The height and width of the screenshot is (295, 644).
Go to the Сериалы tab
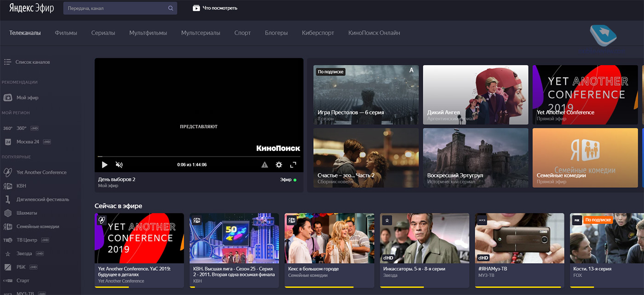point(103,33)
